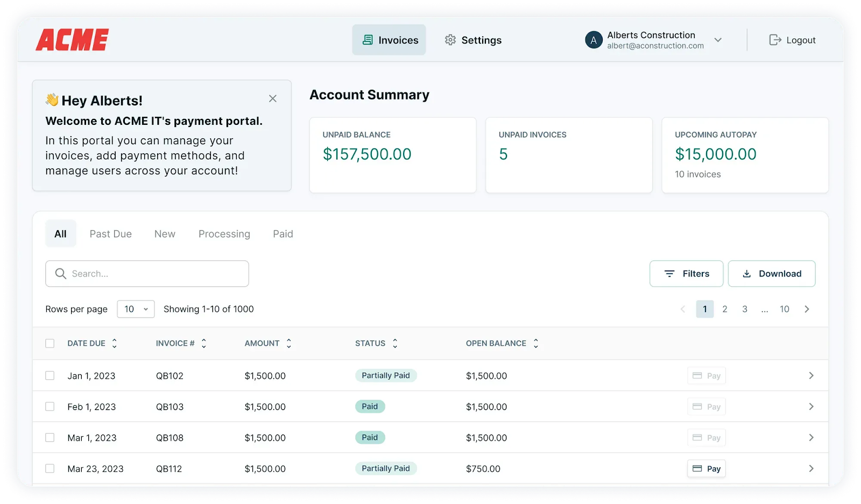Click the sort arrows on the Amount column
861x504 pixels.
point(288,343)
